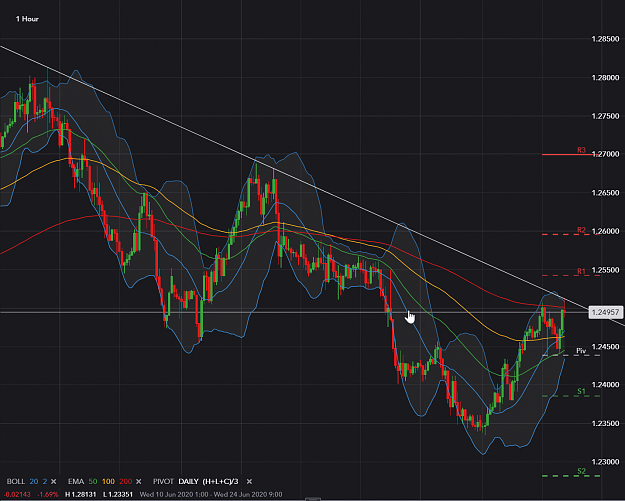The image size is (625, 501).
Task: Open the PIVOT indicator settings
Action: (163, 481)
